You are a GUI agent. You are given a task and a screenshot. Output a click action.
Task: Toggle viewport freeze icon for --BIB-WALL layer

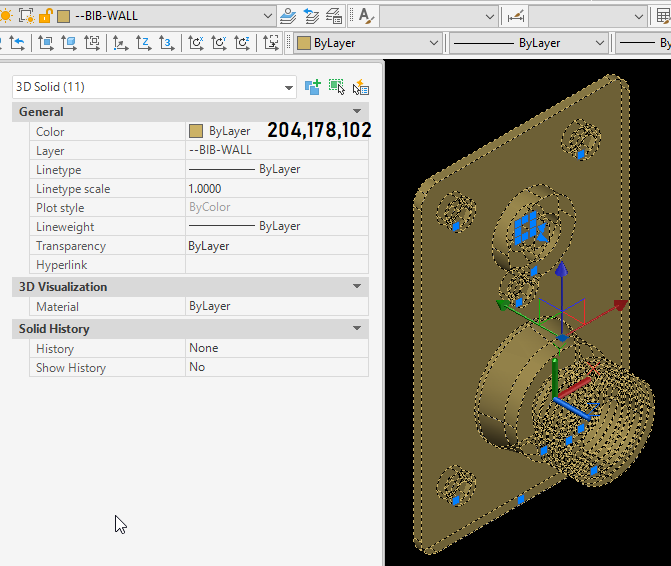point(27,16)
